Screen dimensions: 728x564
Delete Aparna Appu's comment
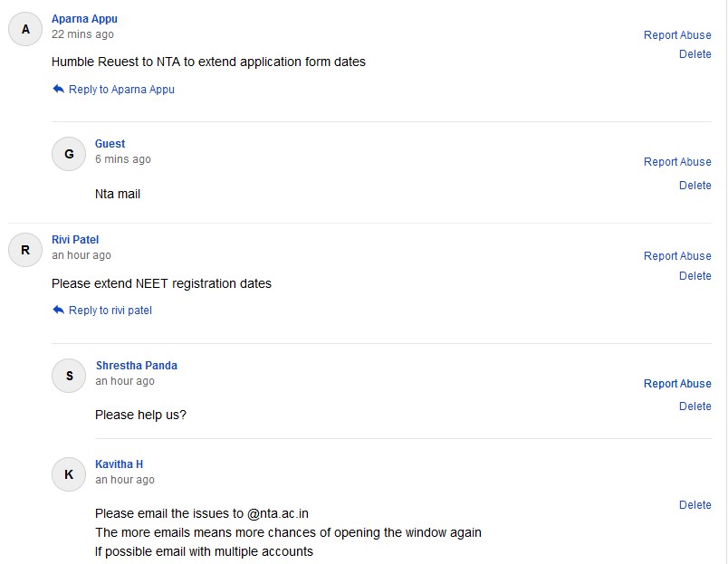[694, 54]
